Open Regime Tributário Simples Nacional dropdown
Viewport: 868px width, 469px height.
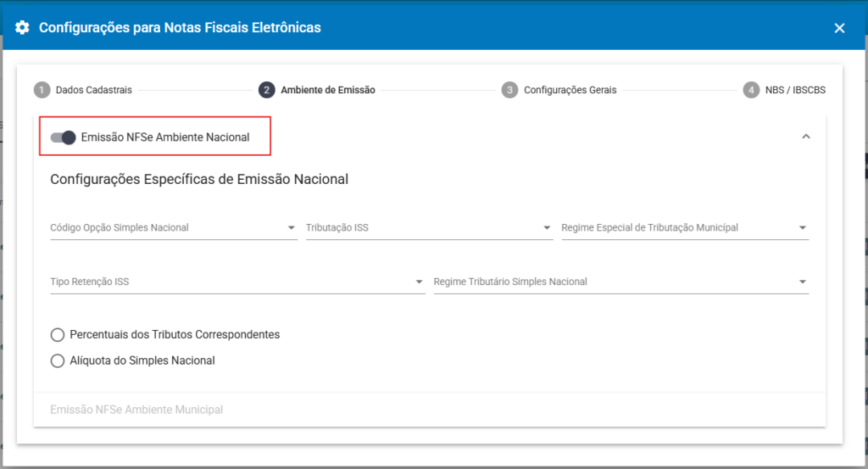[620, 282]
